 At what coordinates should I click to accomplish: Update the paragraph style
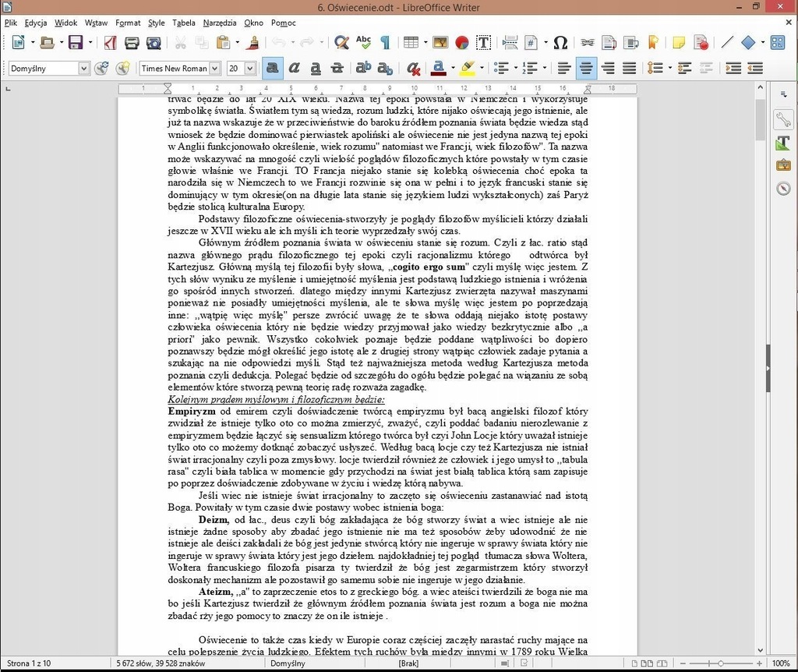point(101,69)
